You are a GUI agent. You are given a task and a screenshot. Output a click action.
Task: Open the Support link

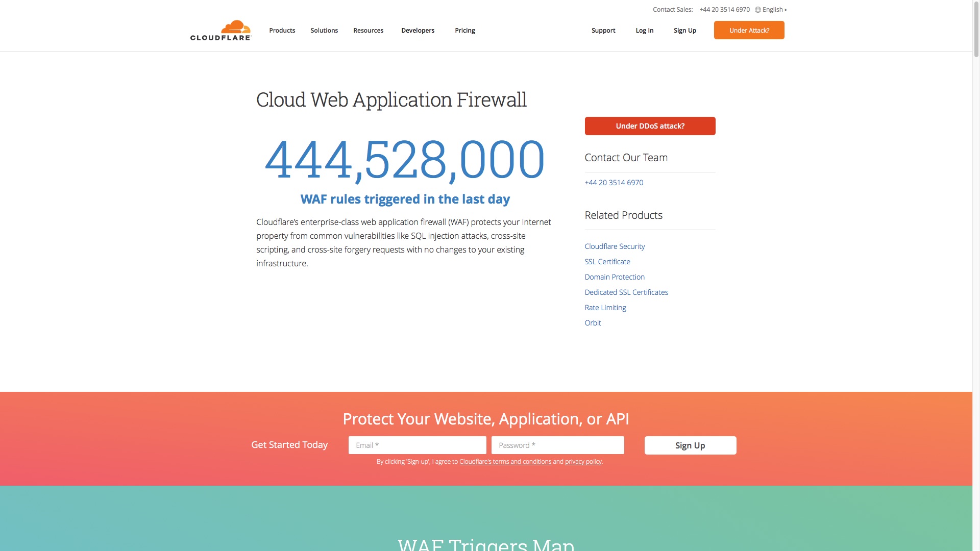coord(603,31)
